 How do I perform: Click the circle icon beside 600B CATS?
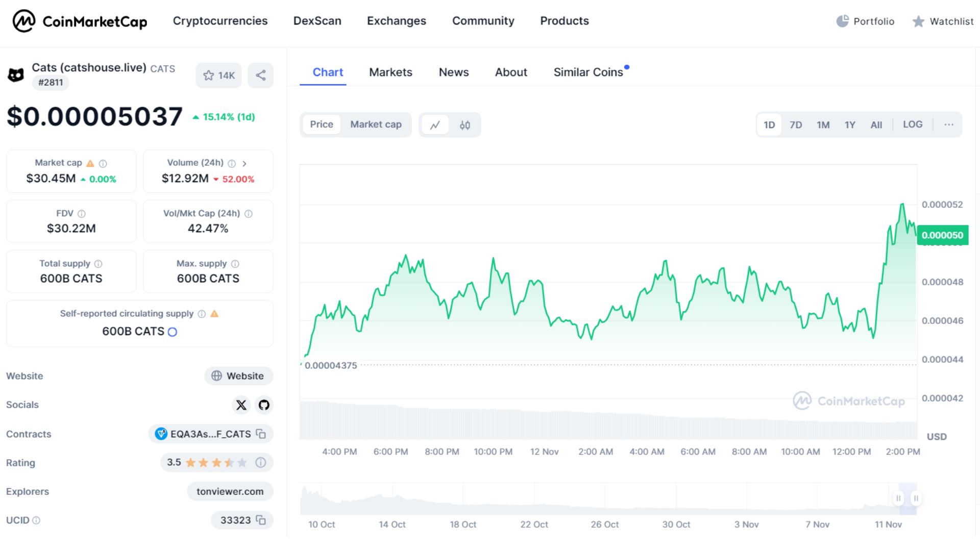[173, 332]
